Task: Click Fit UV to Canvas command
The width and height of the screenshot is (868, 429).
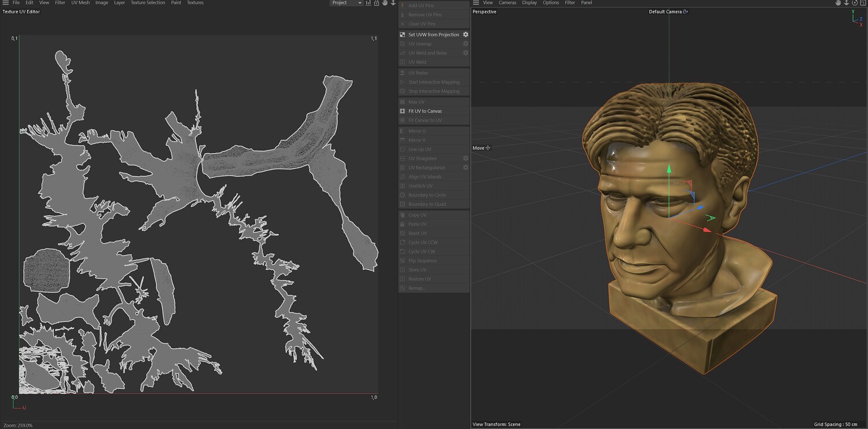Action: pyautogui.click(x=425, y=111)
